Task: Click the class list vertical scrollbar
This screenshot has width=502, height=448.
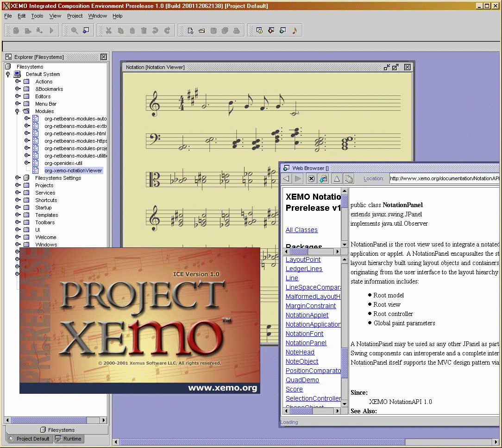Action: point(345,332)
